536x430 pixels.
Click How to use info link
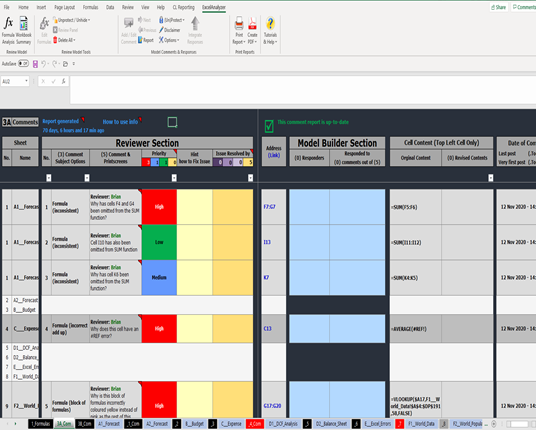pyautogui.click(x=120, y=122)
